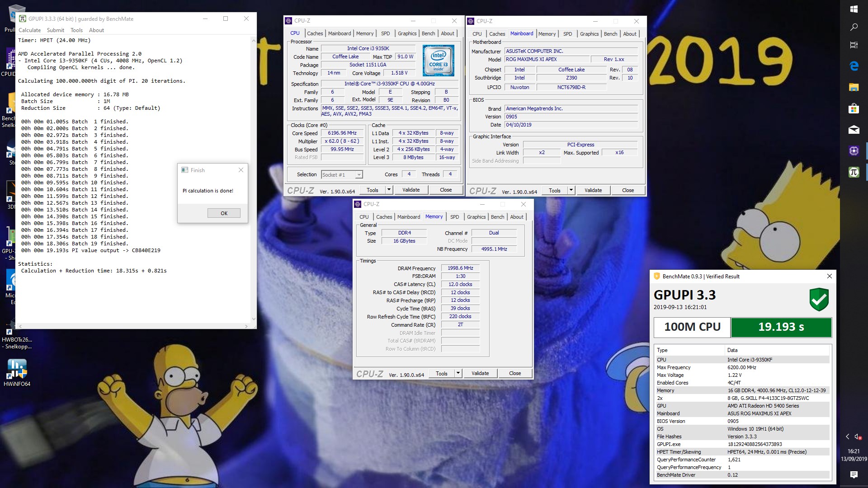Click the DRAM Frequency 1998.6 MHz value
The height and width of the screenshot is (488, 868).
pos(460,268)
